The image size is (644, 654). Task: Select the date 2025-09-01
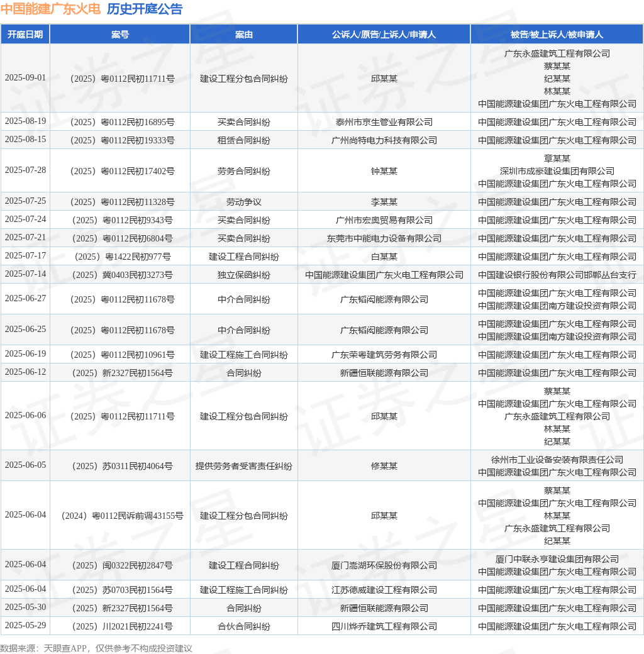25,77
